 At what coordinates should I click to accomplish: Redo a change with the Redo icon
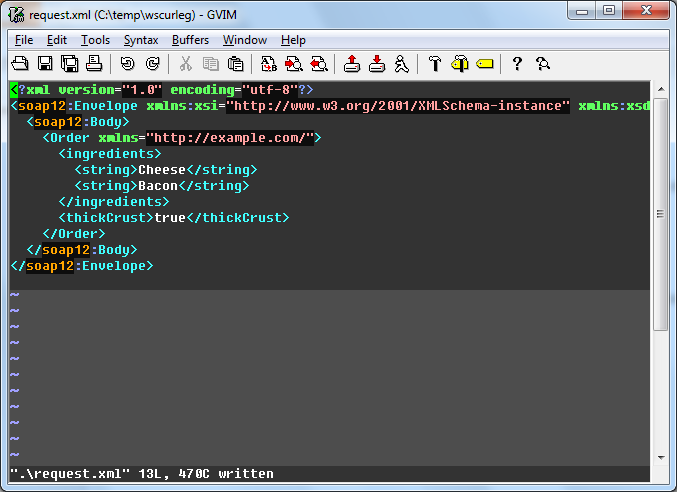tap(152, 64)
